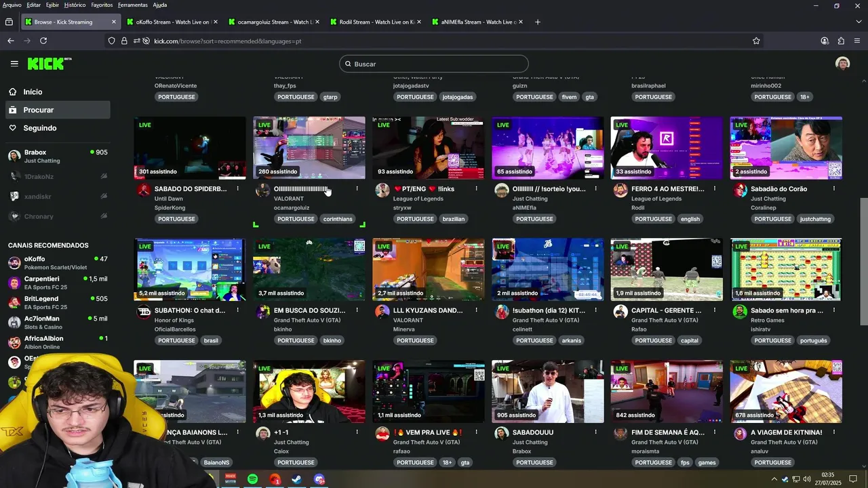Click the system volume speaker icon
Image resolution: width=868 pixels, height=488 pixels.
[806, 479]
